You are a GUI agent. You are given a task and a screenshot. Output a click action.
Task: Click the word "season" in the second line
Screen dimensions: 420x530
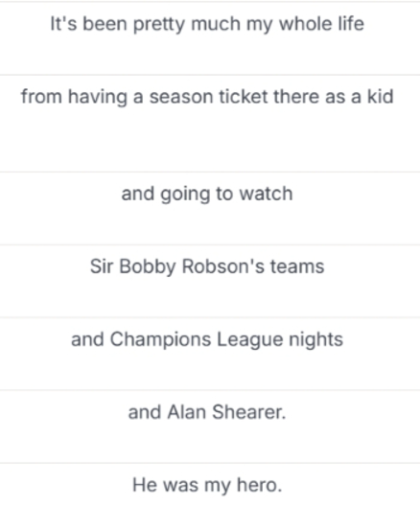click(181, 98)
